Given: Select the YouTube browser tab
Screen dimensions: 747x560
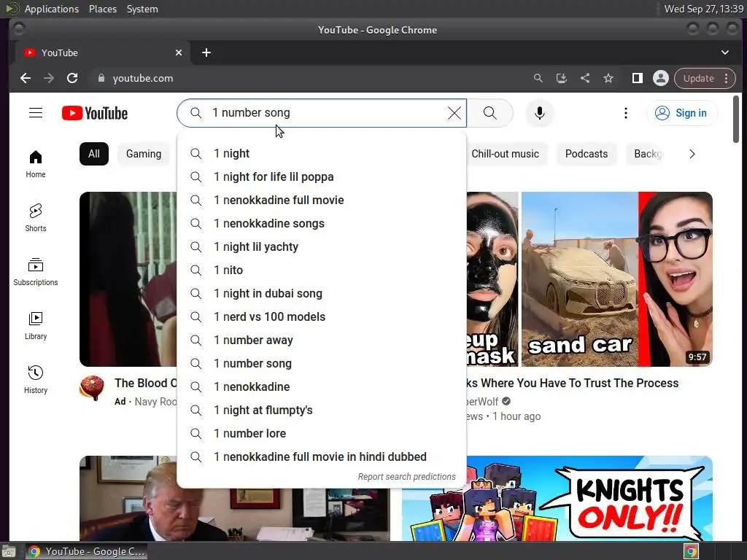Looking at the screenshot, I should click(102, 52).
